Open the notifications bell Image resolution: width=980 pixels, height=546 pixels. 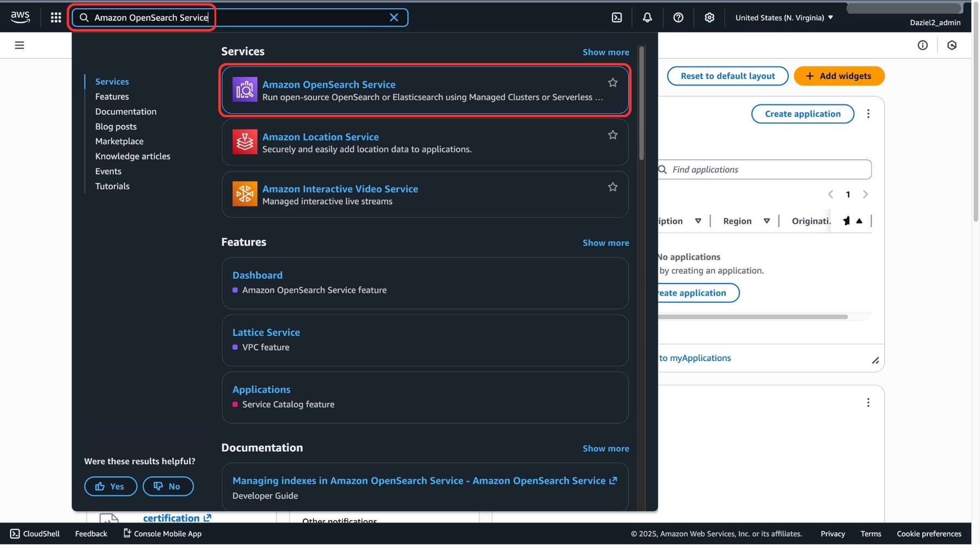[647, 17]
